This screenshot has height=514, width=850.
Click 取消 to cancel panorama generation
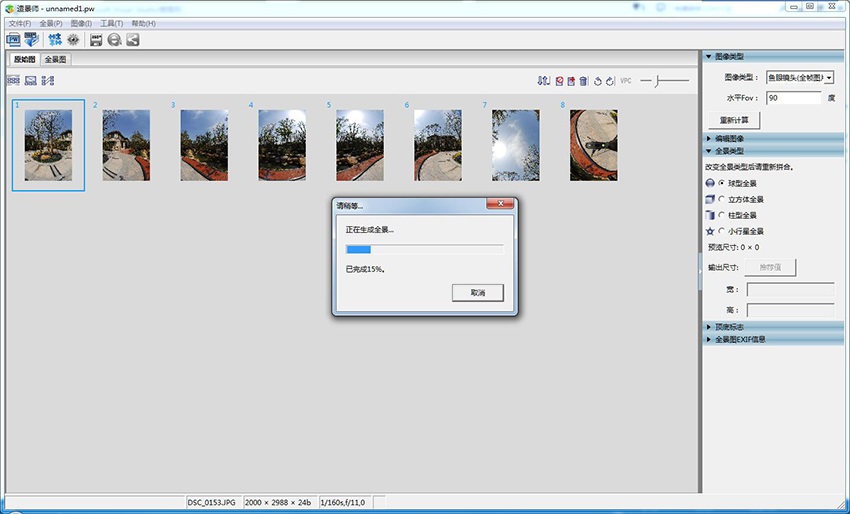(x=476, y=293)
